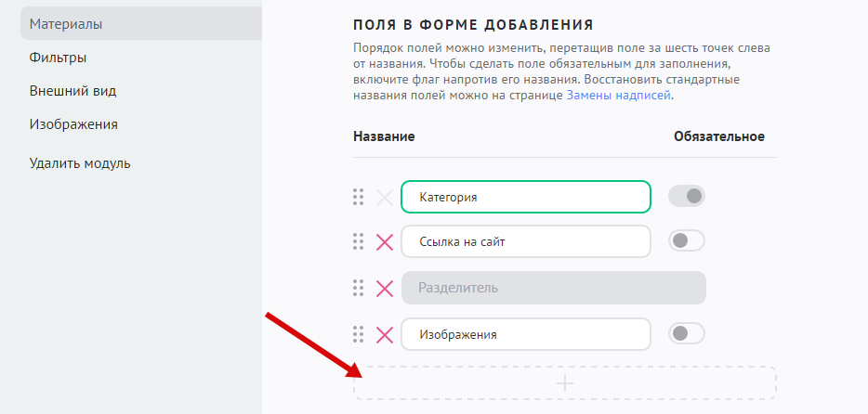The height and width of the screenshot is (414, 868).
Task: Toggle required switch for Категория
Action: pos(687,197)
